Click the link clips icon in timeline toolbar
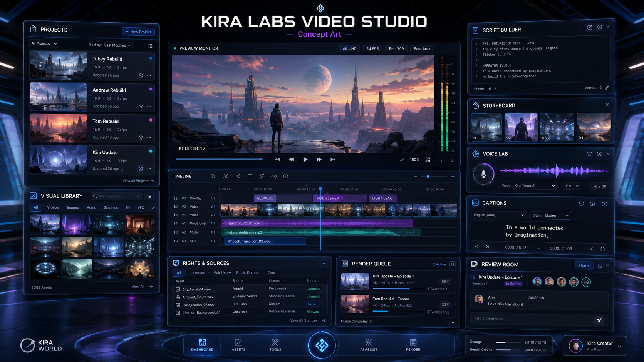Screen dimensions: 644x362 click(x=274, y=177)
